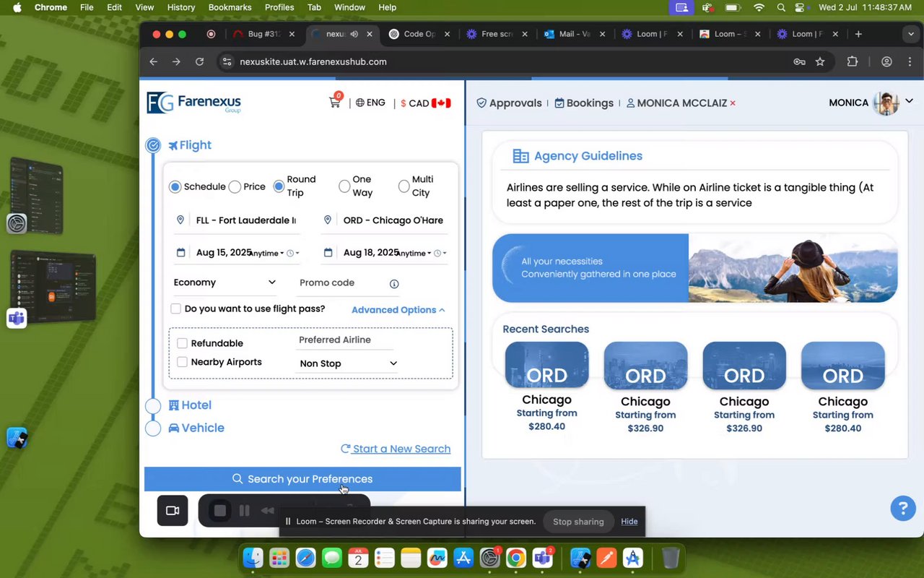Open Finder from the Dock
The width and height of the screenshot is (924, 578).
(x=253, y=558)
